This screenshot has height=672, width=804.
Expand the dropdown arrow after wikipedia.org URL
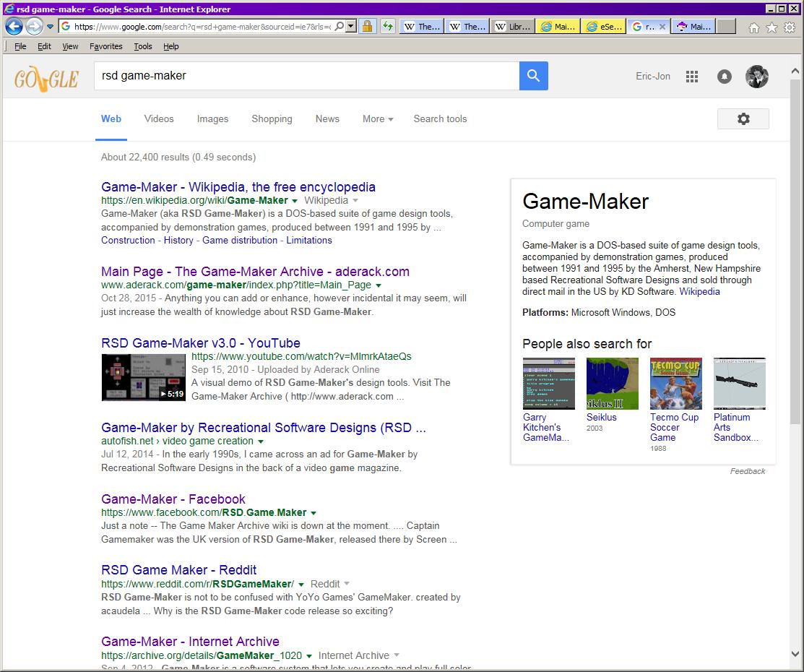[x=294, y=201]
